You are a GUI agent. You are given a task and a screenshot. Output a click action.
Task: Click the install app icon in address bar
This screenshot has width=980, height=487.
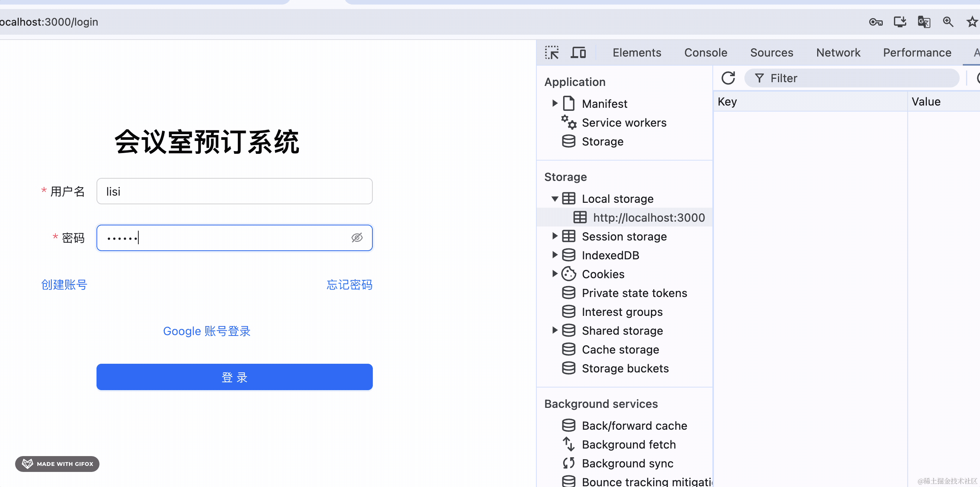pos(900,22)
